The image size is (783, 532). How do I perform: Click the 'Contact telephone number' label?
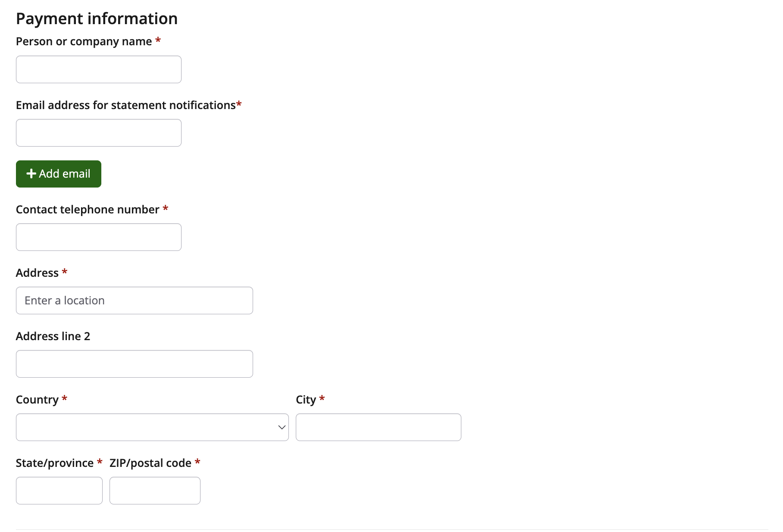coord(88,210)
